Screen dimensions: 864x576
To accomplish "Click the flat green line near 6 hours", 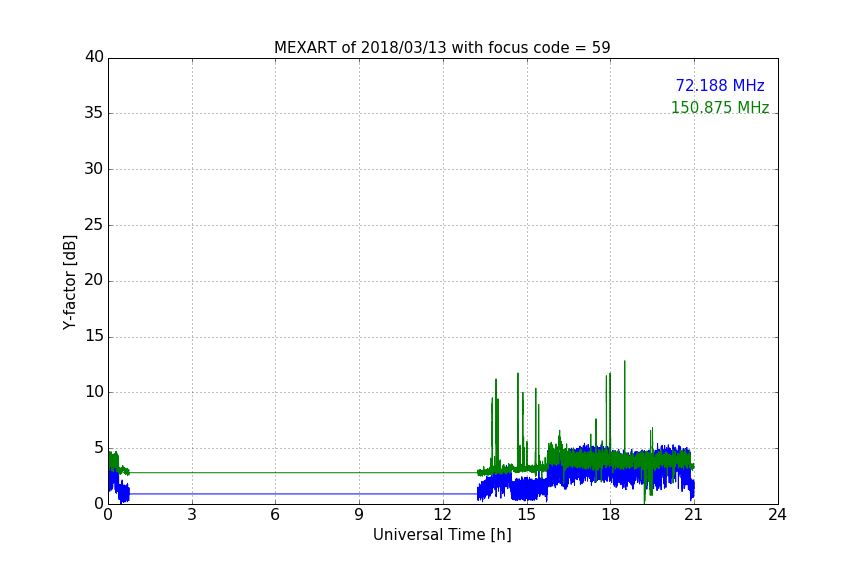I will pyautogui.click(x=275, y=473).
